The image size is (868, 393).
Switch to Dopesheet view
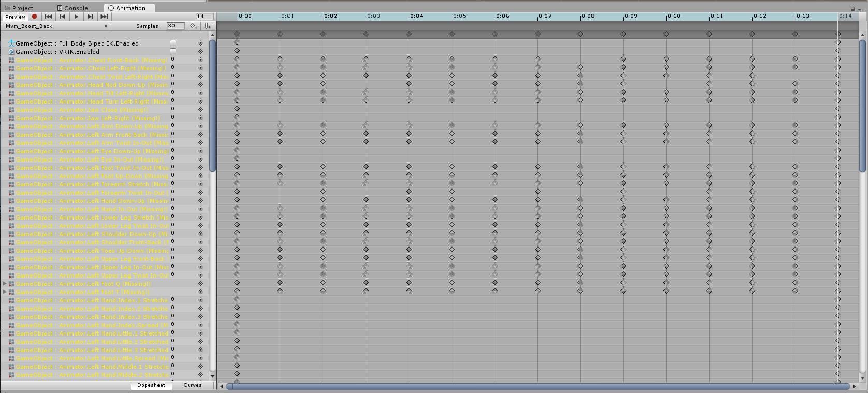tap(151, 385)
